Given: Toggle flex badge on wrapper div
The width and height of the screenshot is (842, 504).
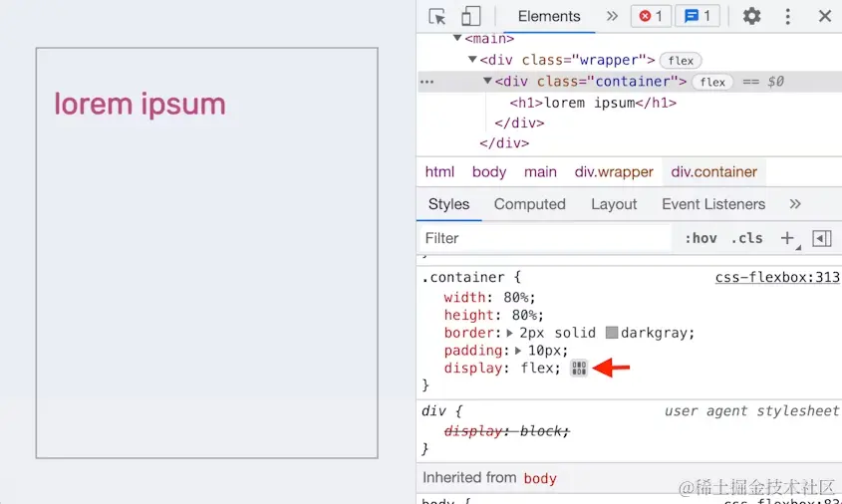Looking at the screenshot, I should click(x=681, y=60).
